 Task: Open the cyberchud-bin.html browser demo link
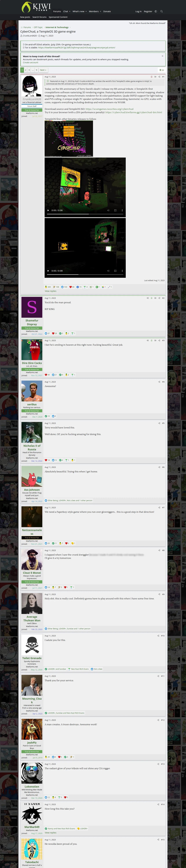click(134, 112)
